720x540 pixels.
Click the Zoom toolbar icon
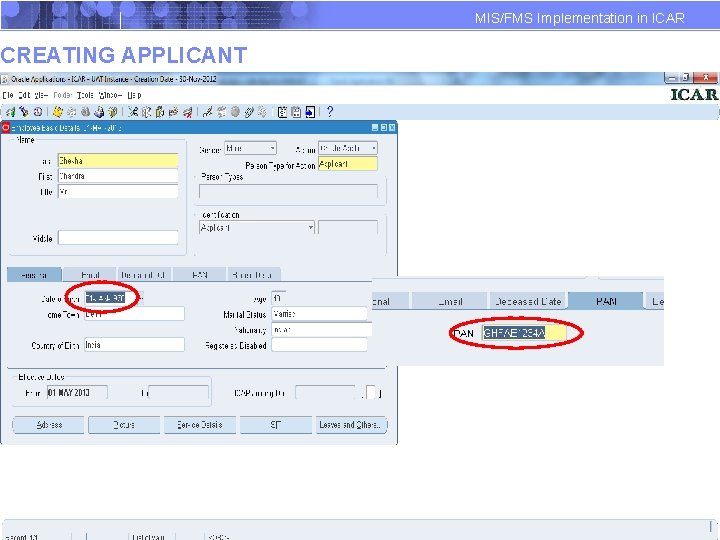point(221,112)
